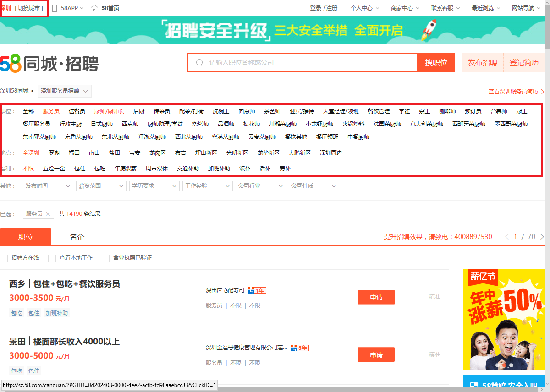The image size is (550, 392).
Task: Expand the 深圳服务员招聘 category dropdown
Action: [x=65, y=91]
